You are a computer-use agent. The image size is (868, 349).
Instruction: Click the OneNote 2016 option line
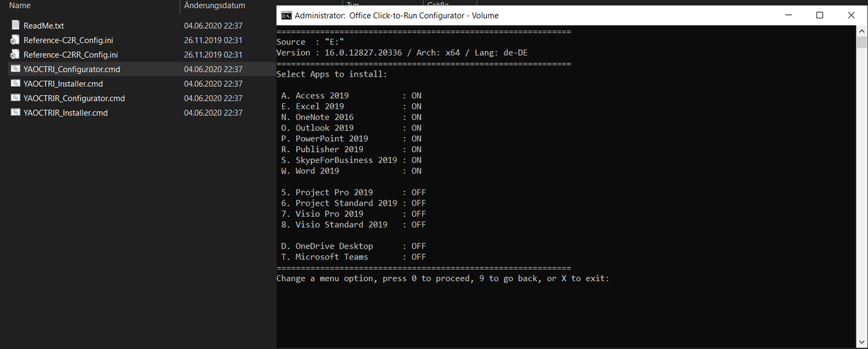click(351, 117)
